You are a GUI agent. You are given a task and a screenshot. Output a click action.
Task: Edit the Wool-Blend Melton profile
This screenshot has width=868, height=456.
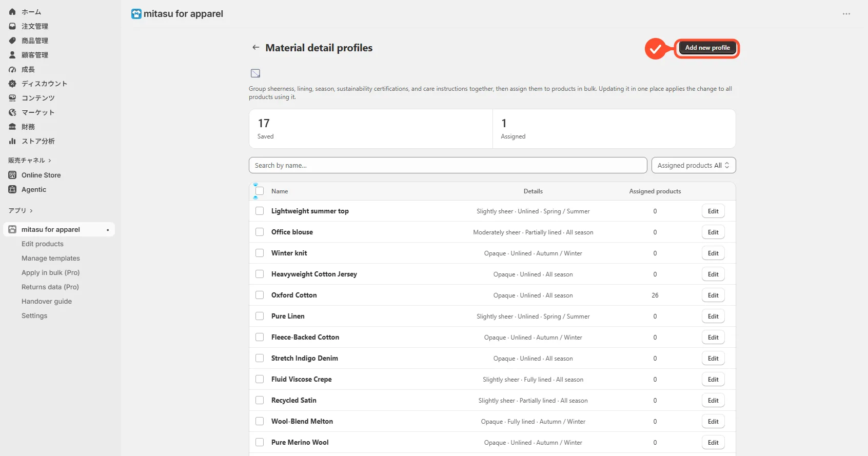tap(713, 421)
